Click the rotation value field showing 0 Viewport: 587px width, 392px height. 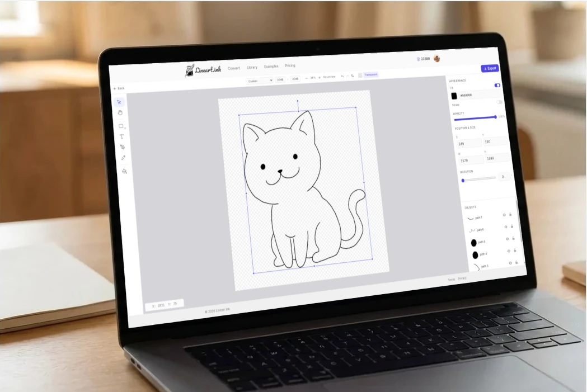pyautogui.click(x=504, y=177)
